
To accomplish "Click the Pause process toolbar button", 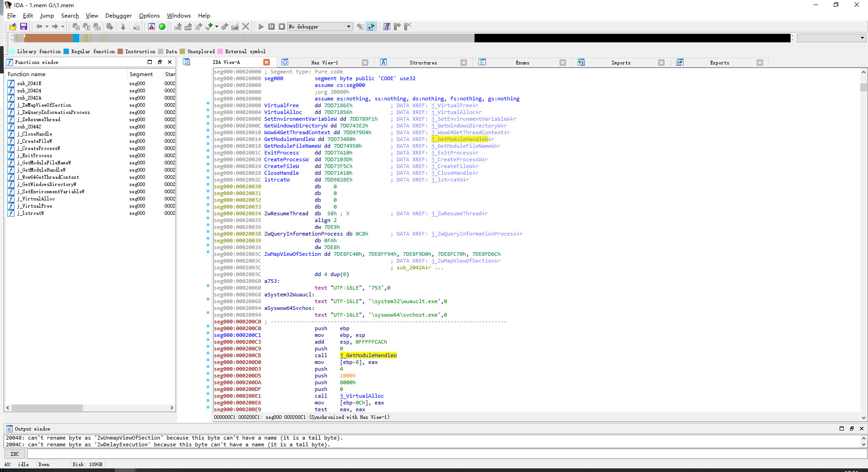I will (271, 27).
